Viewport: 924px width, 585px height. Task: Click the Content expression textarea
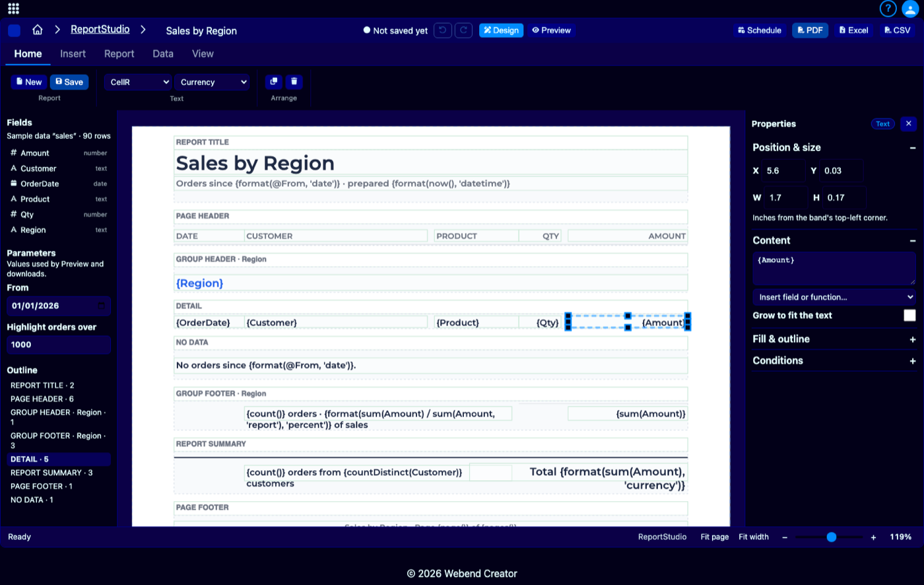[x=834, y=269]
